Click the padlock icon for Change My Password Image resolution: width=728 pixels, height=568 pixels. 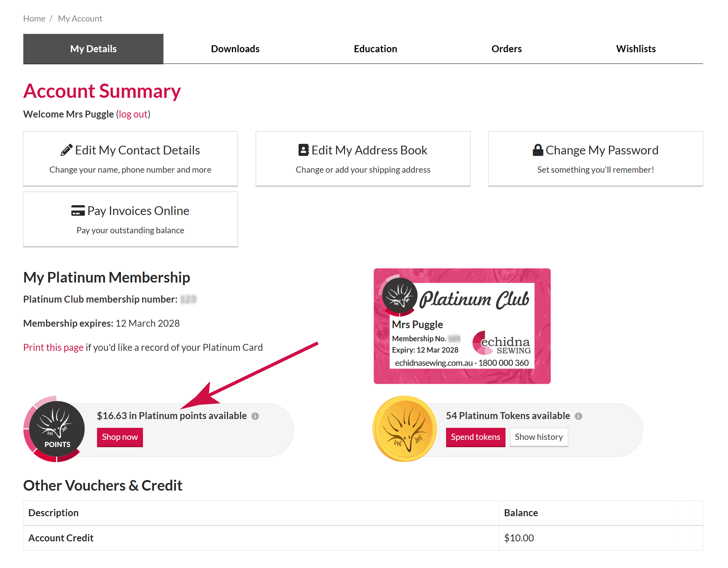tap(538, 150)
